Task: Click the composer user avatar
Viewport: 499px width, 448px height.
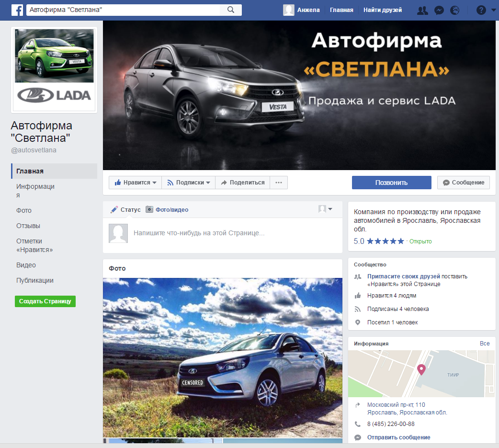Action: [118, 233]
